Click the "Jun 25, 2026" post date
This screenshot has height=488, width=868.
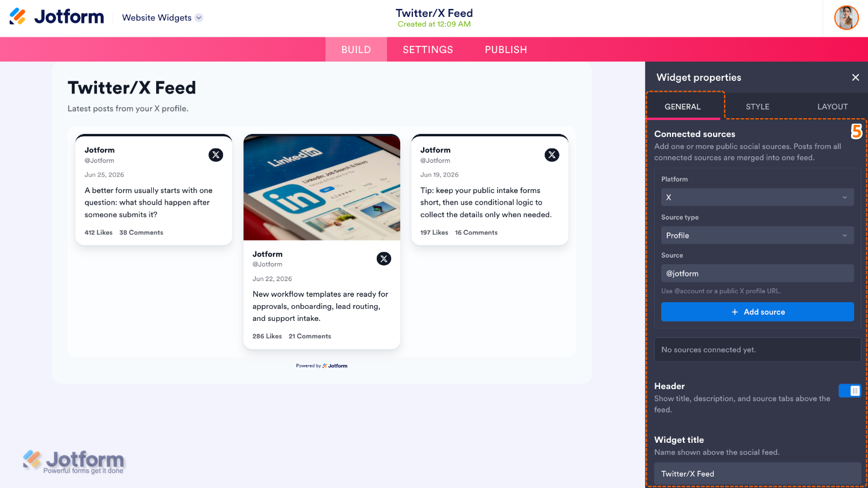(104, 174)
